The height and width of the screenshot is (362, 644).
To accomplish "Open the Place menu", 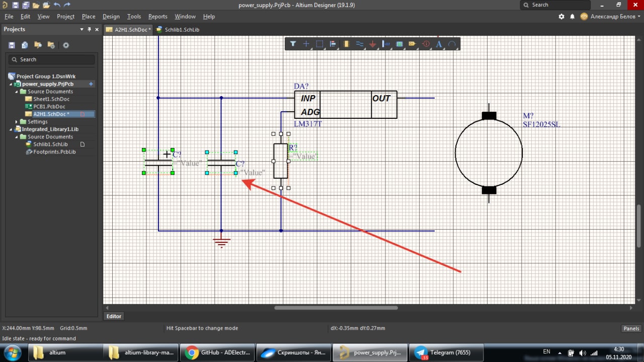I will 89,17.
